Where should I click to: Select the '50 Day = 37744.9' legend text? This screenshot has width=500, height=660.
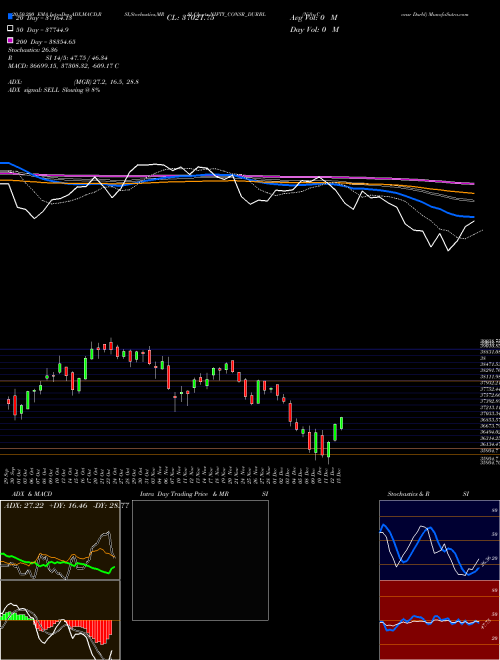tap(42, 30)
